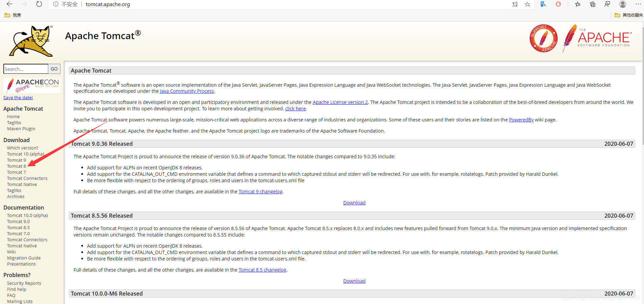Screen dimensions: 644x304
Task: Click the feedback icon
Action: point(607,4)
